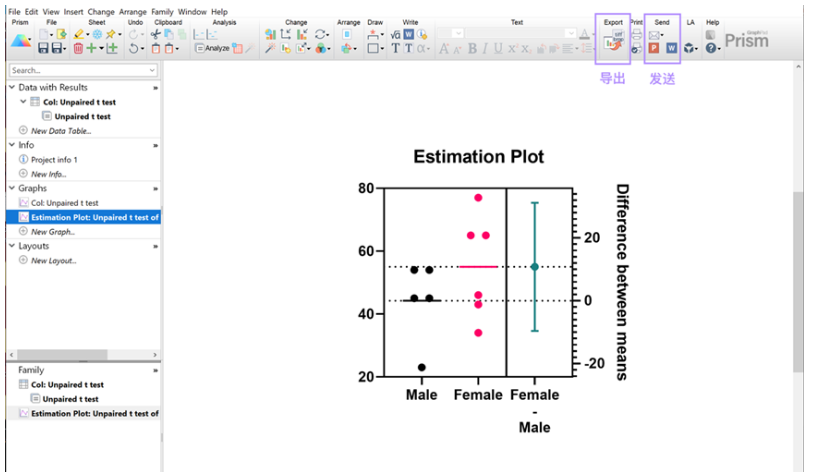813x472 pixels.
Task: Select the Col: Unpaired t test graph
Action: 64,202
